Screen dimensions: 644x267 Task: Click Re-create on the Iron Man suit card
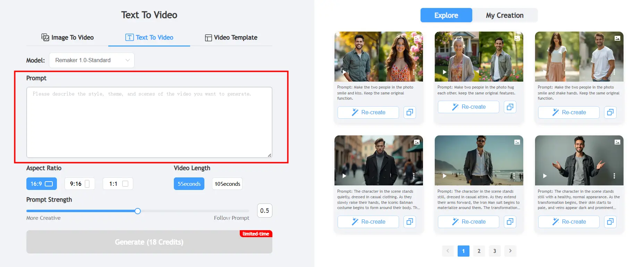(x=468, y=222)
